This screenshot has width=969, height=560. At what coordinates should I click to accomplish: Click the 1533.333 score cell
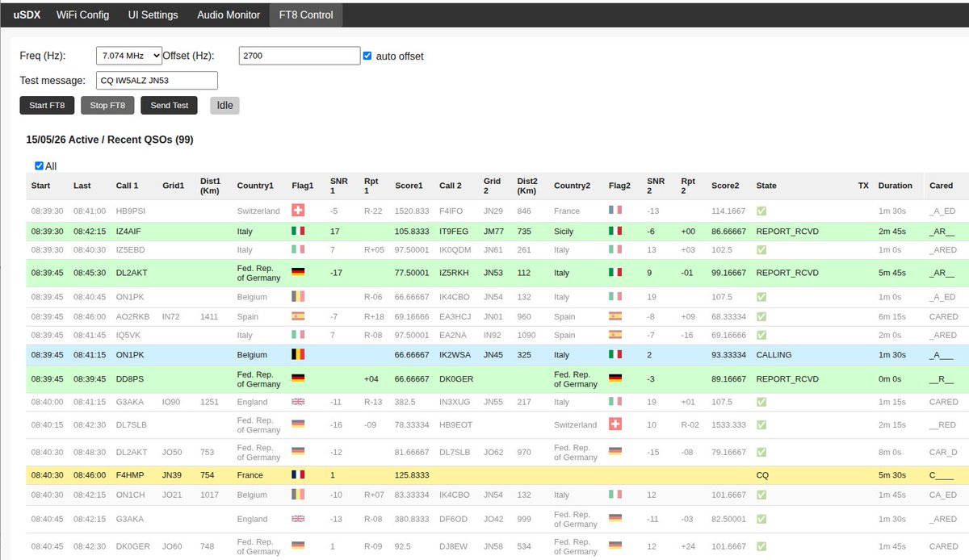point(728,424)
